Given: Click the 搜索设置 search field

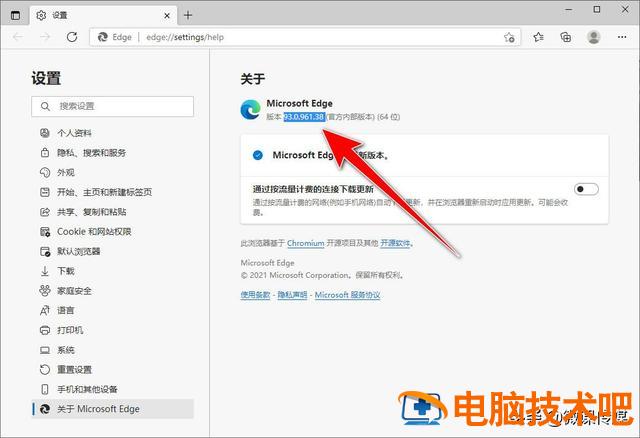Looking at the screenshot, I should click(112, 107).
